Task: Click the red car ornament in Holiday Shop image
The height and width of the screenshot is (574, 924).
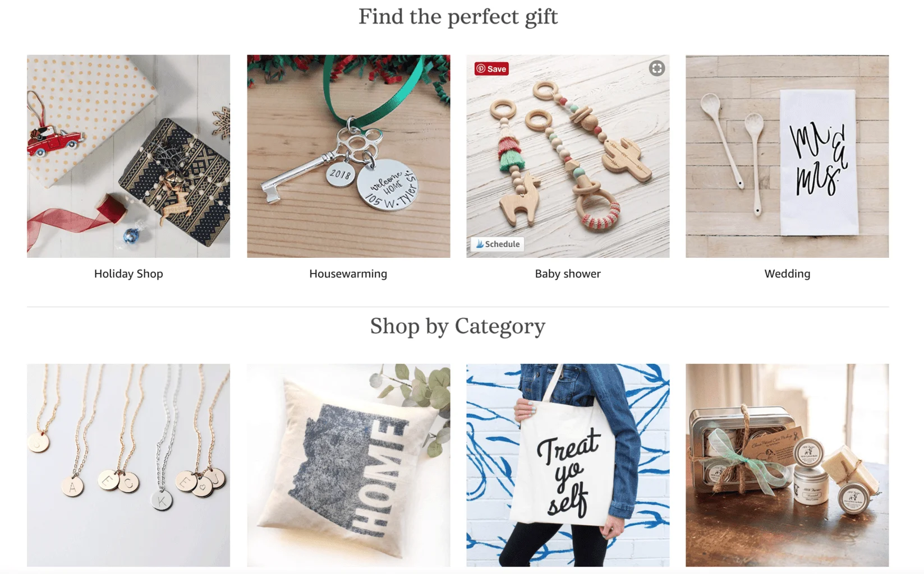Action: click(54, 140)
